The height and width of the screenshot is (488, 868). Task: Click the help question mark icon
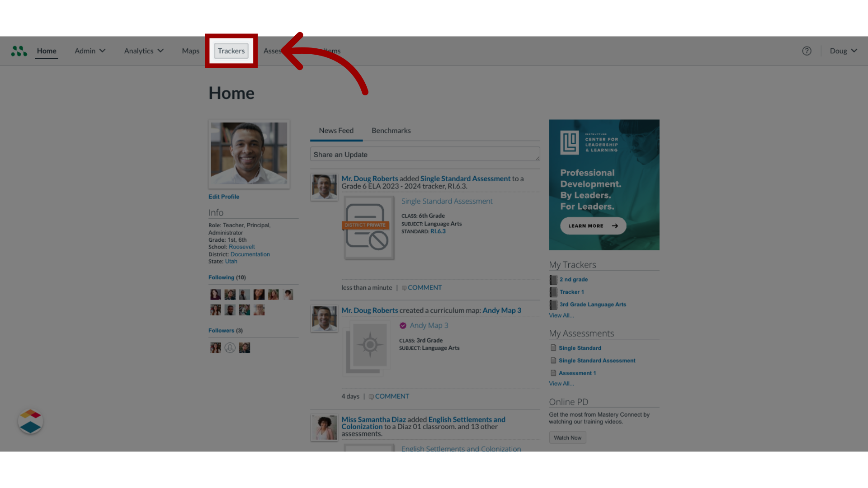(807, 51)
